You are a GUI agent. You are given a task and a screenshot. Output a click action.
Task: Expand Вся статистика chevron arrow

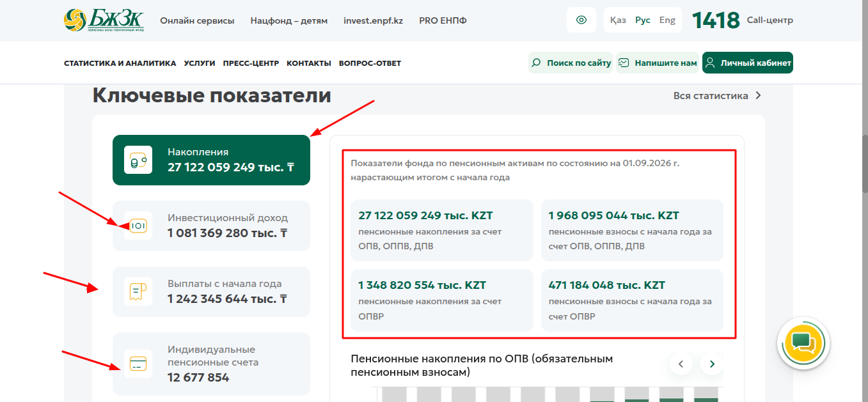pos(759,96)
